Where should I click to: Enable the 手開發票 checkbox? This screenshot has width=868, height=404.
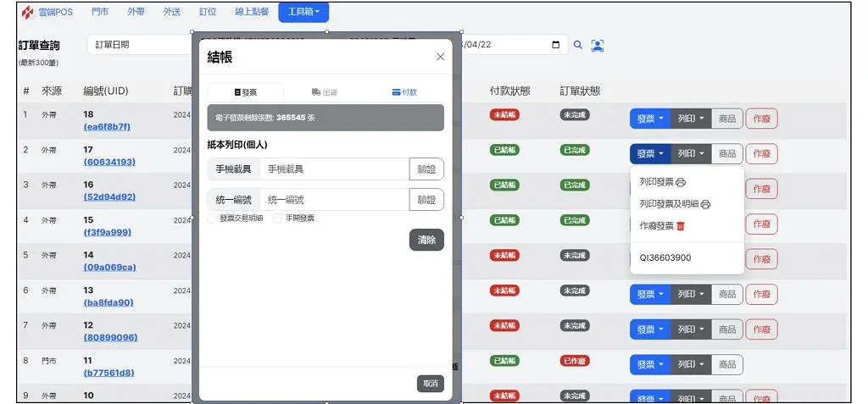tap(277, 219)
